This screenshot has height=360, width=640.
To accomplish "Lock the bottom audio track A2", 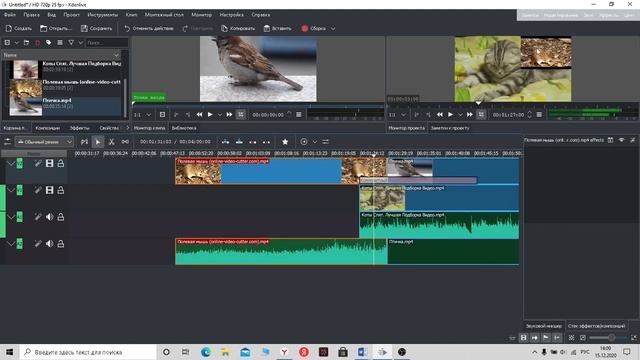I will tap(60, 244).
